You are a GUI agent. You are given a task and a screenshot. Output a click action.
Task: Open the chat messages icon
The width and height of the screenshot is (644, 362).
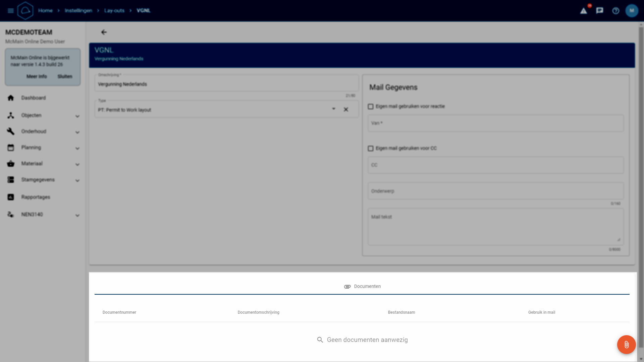[x=600, y=11]
